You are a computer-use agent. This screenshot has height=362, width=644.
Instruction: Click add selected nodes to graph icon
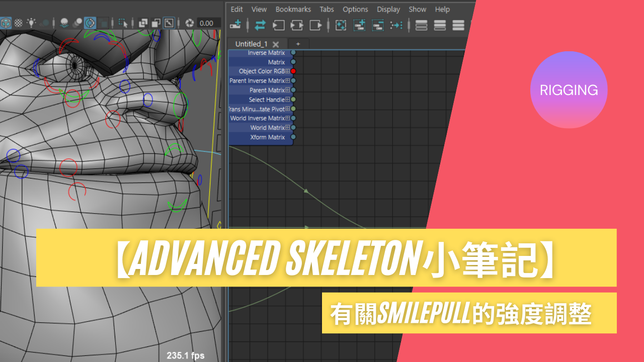pyautogui.click(x=359, y=25)
